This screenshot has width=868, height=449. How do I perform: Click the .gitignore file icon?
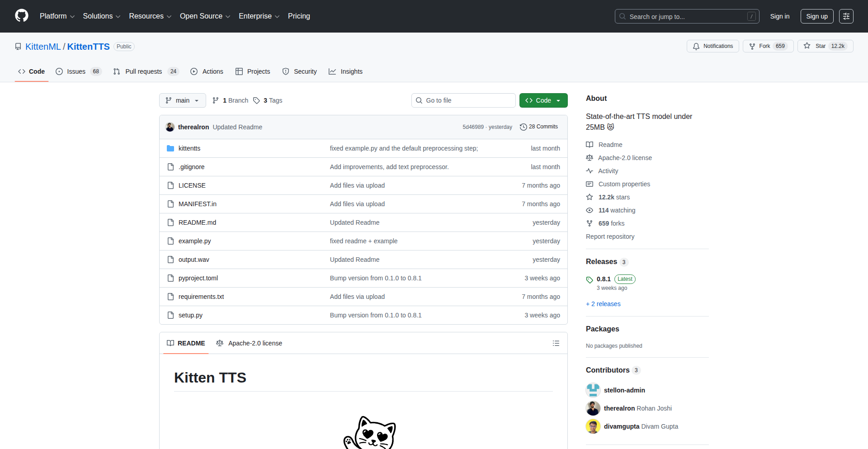tap(170, 167)
